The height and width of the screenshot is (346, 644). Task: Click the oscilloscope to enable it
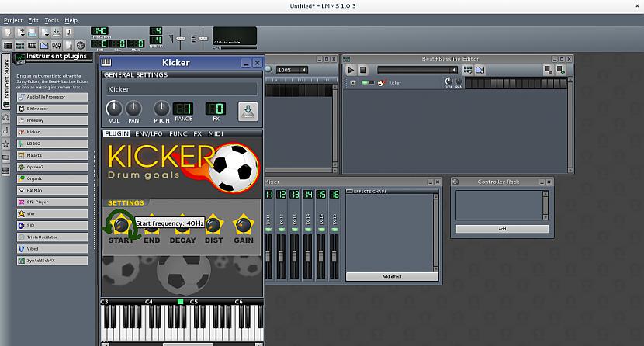[x=234, y=36]
